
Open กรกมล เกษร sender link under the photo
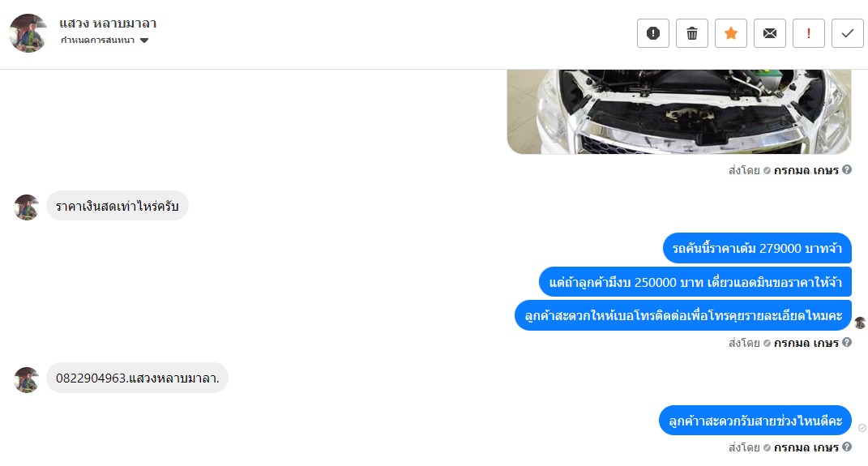click(x=806, y=170)
